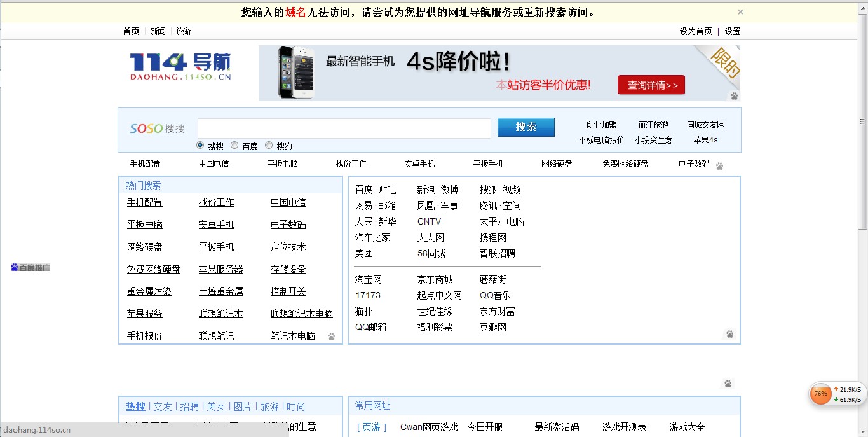Open the 新闻 menu item at the top

[x=158, y=31]
